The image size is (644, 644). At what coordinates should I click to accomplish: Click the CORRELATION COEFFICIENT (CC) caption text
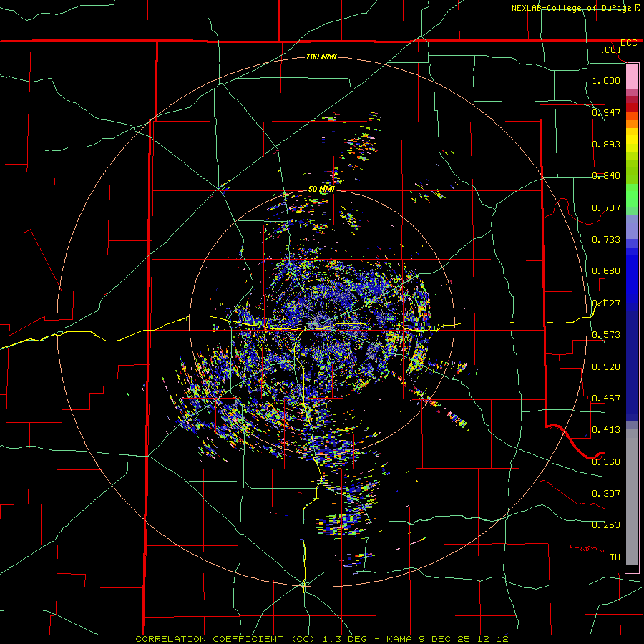pyautogui.click(x=225, y=639)
